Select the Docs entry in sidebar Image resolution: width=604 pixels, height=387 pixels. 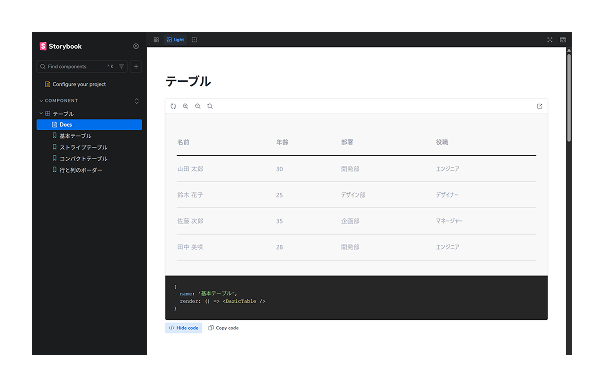pyautogui.click(x=89, y=125)
